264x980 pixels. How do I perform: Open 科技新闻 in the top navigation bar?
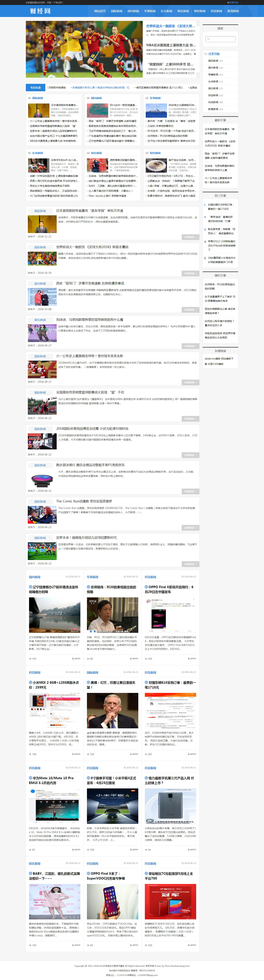click(x=217, y=11)
